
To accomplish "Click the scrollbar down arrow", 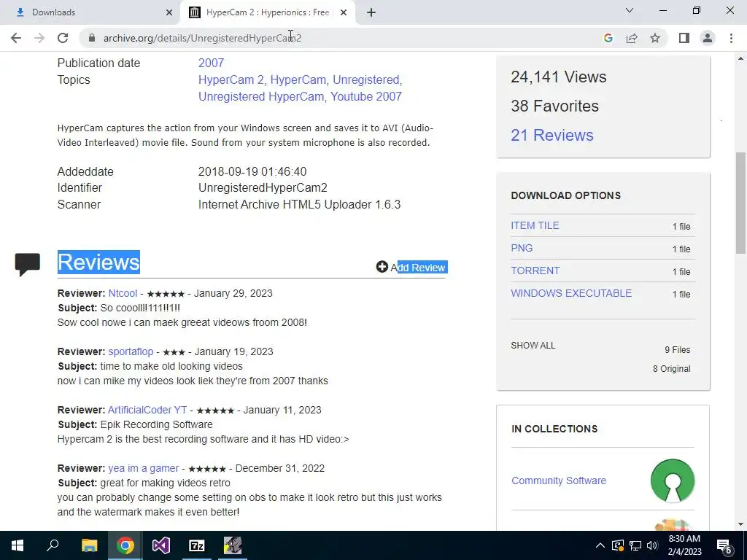I will pos(741,524).
